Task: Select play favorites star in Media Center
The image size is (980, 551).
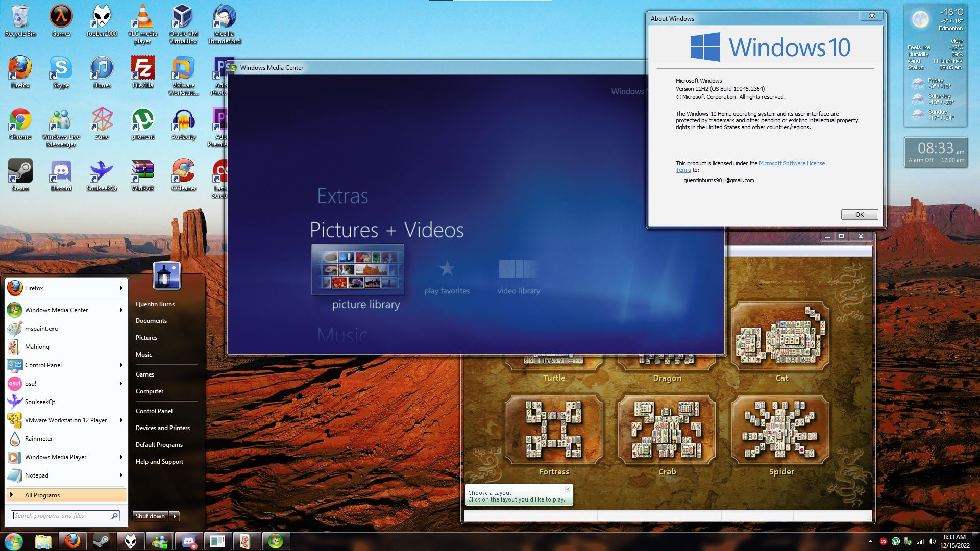Action: [x=447, y=268]
